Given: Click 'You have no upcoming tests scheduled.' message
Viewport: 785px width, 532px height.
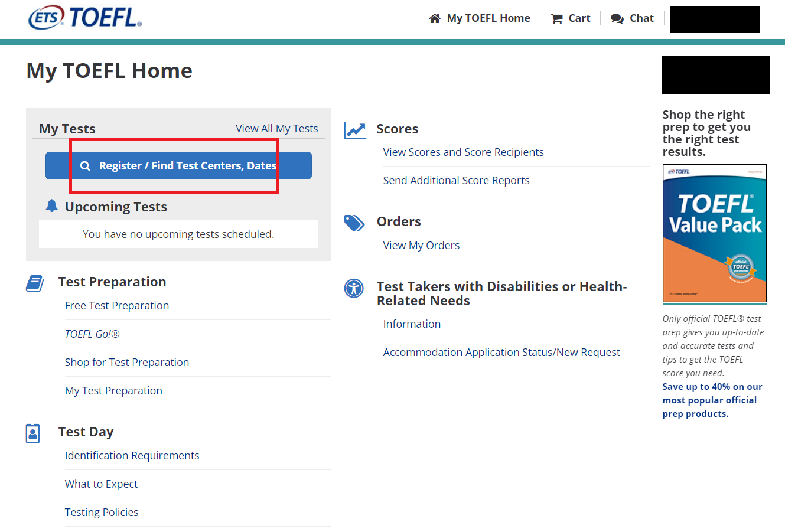Looking at the screenshot, I should tap(178, 234).
